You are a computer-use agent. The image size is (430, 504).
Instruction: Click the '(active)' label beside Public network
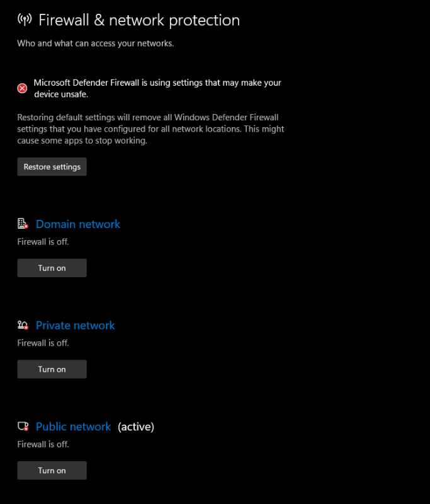136,427
